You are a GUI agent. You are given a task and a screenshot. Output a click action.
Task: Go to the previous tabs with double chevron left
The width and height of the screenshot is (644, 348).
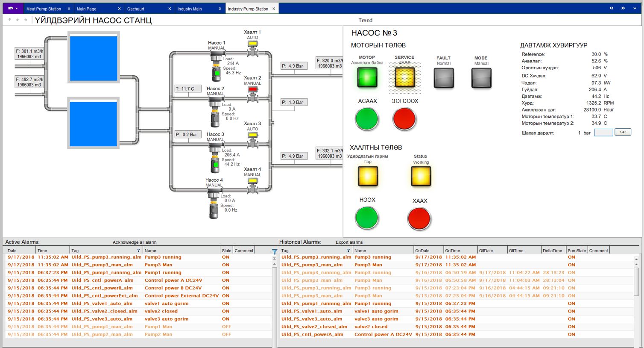click(x=611, y=8)
